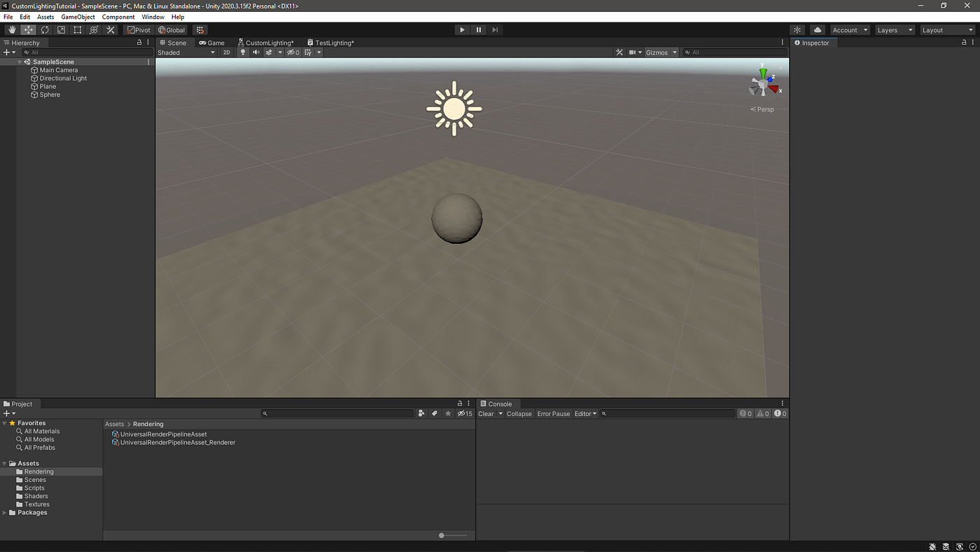Select the Hand tool in toolbar

[x=12, y=30]
